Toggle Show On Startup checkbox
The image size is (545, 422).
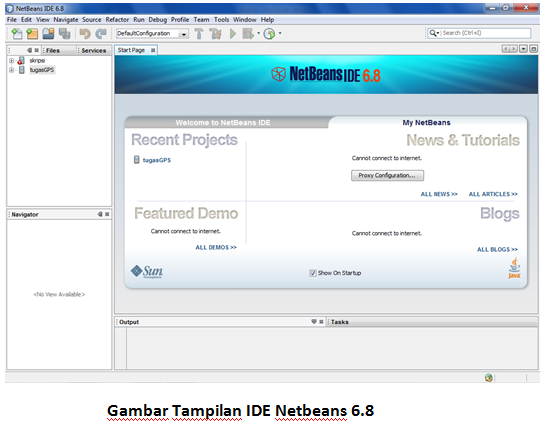312,273
